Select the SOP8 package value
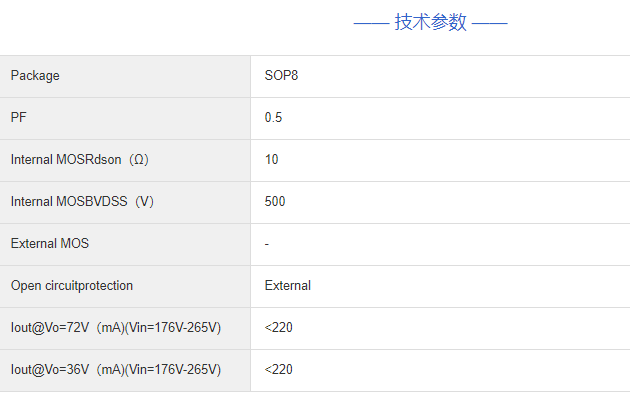The width and height of the screenshot is (630, 402). click(x=281, y=76)
